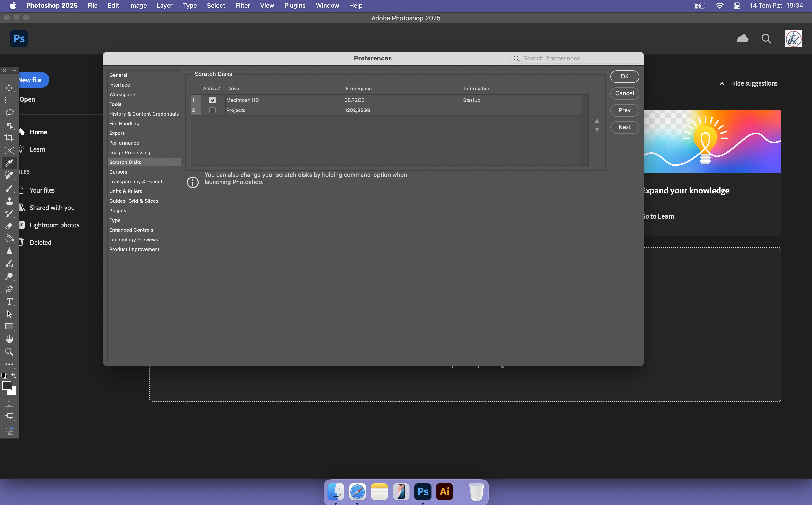
Task: Select the Projects drive row
Action: click(x=385, y=110)
